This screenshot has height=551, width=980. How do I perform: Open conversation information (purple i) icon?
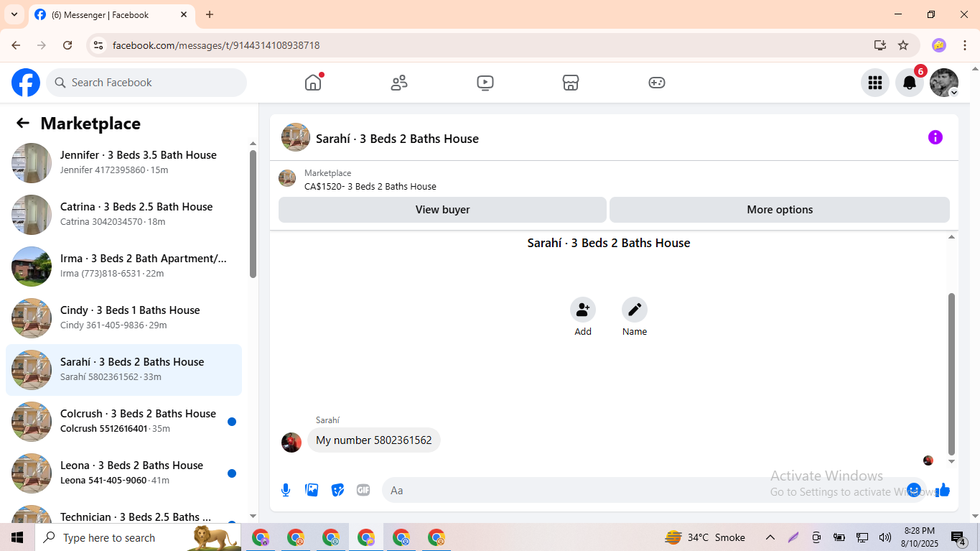935,137
